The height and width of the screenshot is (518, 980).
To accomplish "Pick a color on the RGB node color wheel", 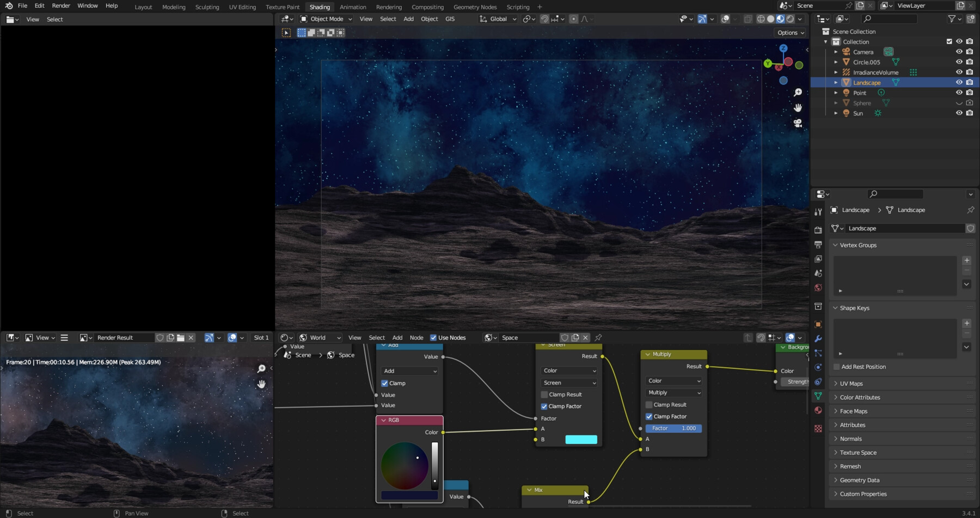I will [x=406, y=466].
